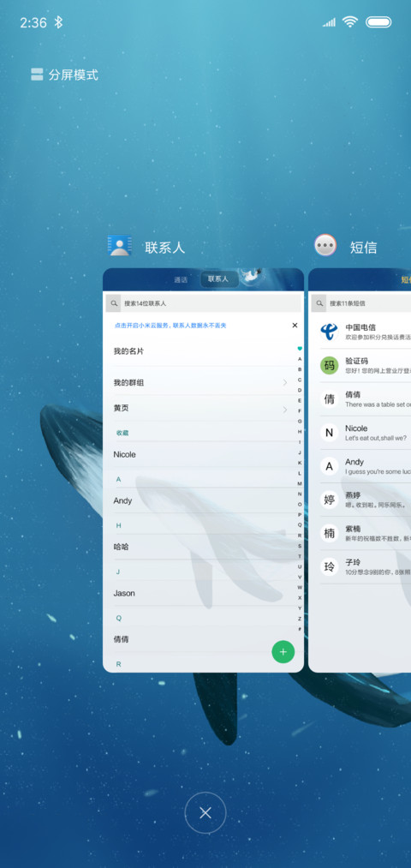Switch to the 通话 tab in Contacts card

coord(181,279)
